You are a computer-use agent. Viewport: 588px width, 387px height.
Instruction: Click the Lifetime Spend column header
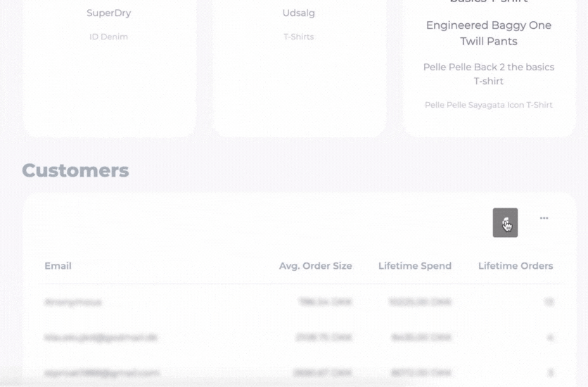414,266
